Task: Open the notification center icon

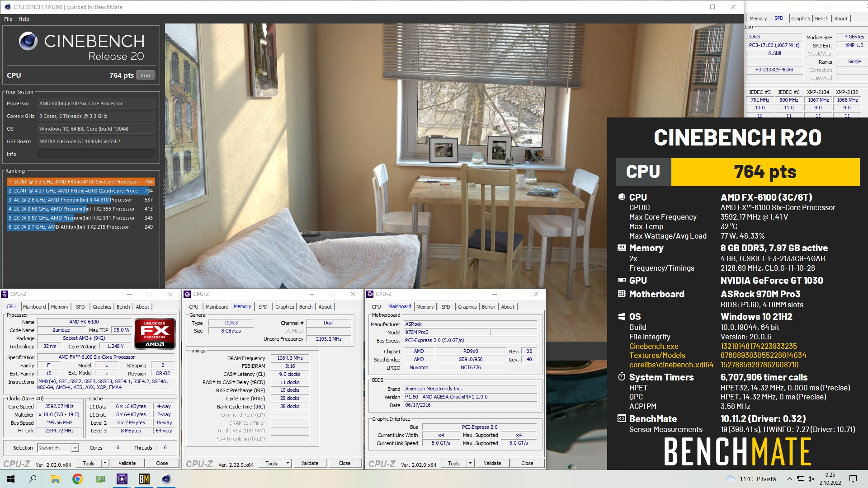Action: coord(853,479)
